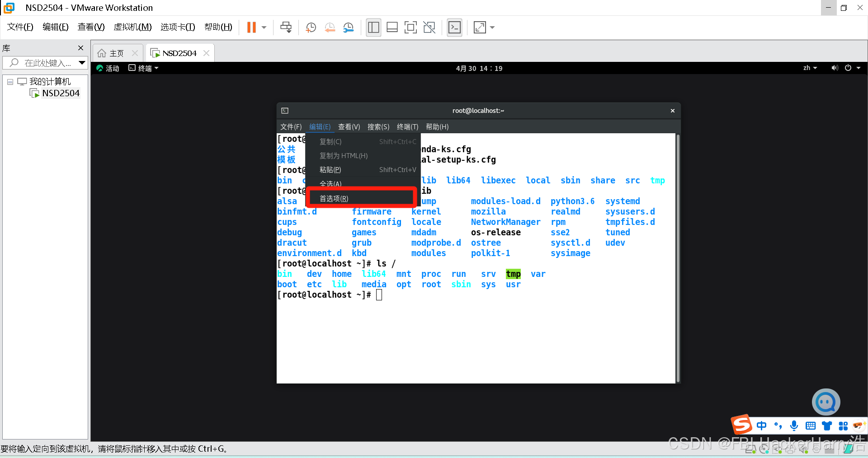868x458 pixels.
Task: Click the volume speaker icon in top bar
Action: point(835,68)
